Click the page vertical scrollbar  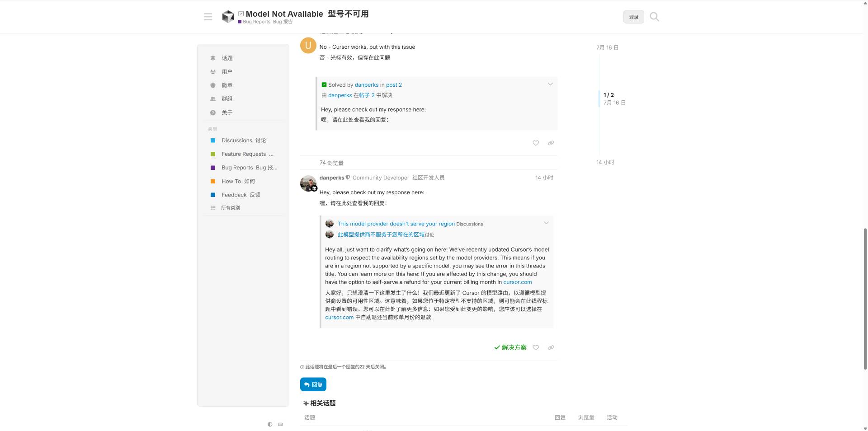[x=865, y=298]
